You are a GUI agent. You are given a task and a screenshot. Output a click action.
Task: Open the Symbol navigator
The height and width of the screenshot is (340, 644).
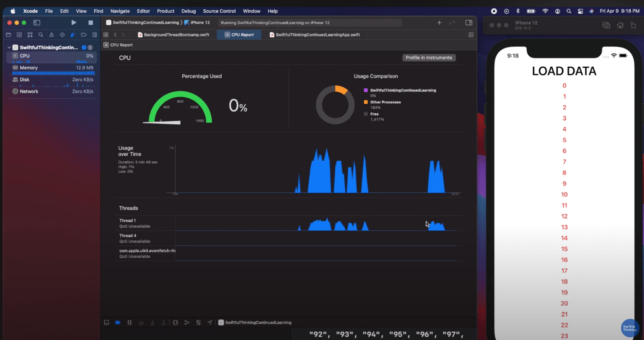pyautogui.click(x=30, y=35)
